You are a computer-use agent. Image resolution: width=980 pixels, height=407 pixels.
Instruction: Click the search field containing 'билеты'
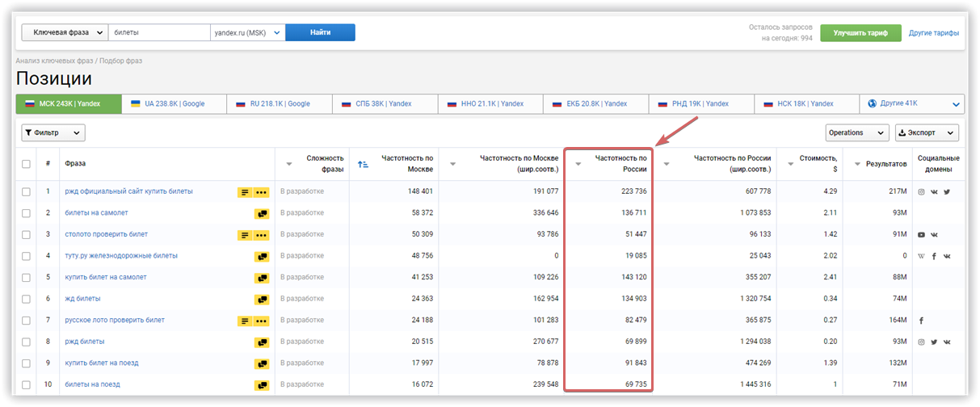(x=159, y=32)
